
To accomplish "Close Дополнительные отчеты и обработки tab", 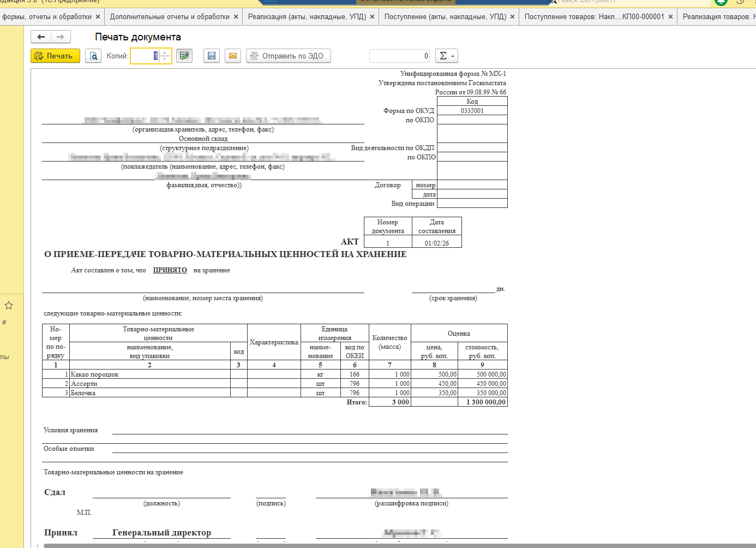I will [x=236, y=17].
